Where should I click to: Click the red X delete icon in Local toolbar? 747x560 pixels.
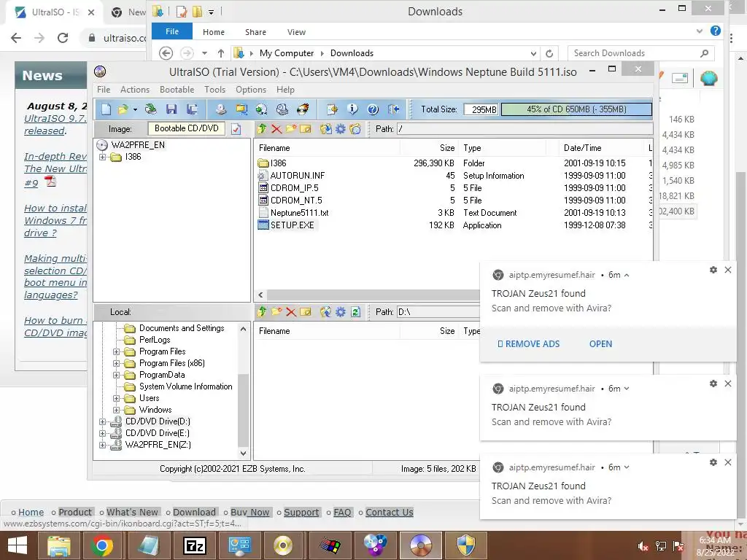tap(291, 312)
